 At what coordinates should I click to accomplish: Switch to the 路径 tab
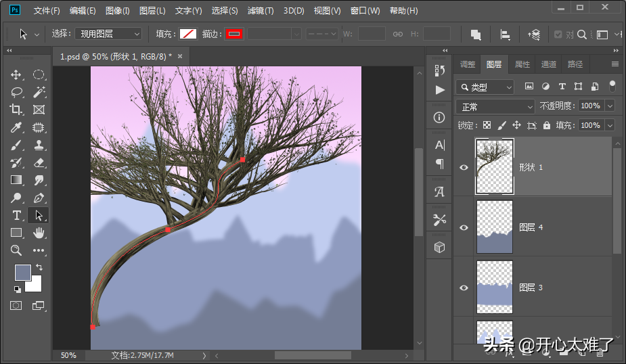point(575,64)
